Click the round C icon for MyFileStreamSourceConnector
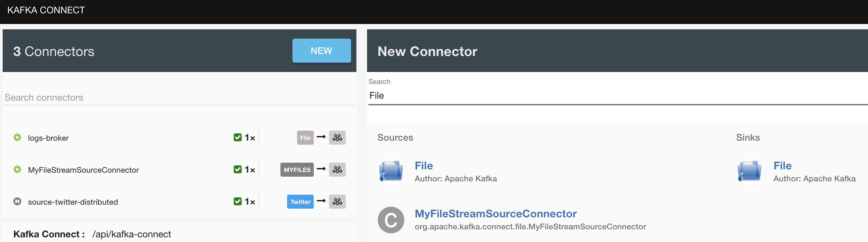The image size is (868, 242). point(390,220)
